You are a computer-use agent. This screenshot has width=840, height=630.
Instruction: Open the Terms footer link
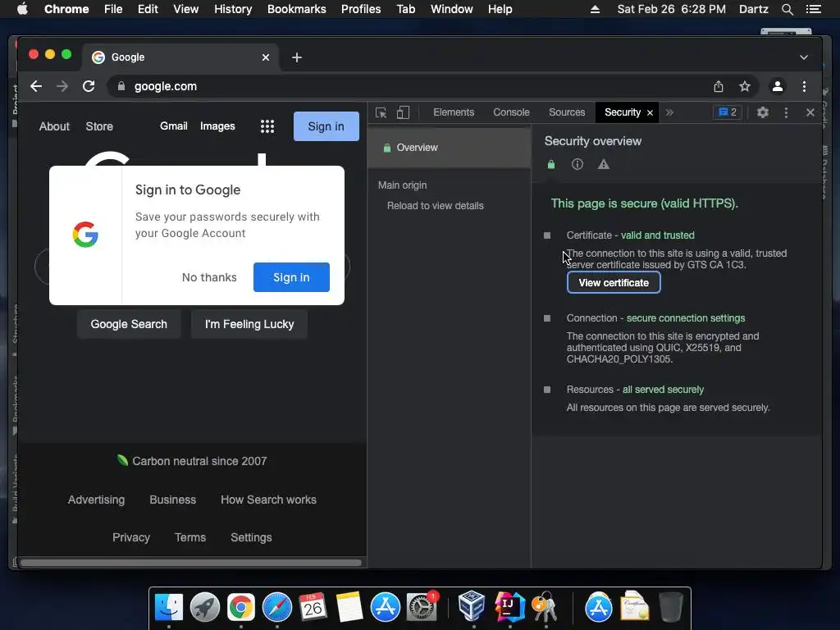click(190, 537)
